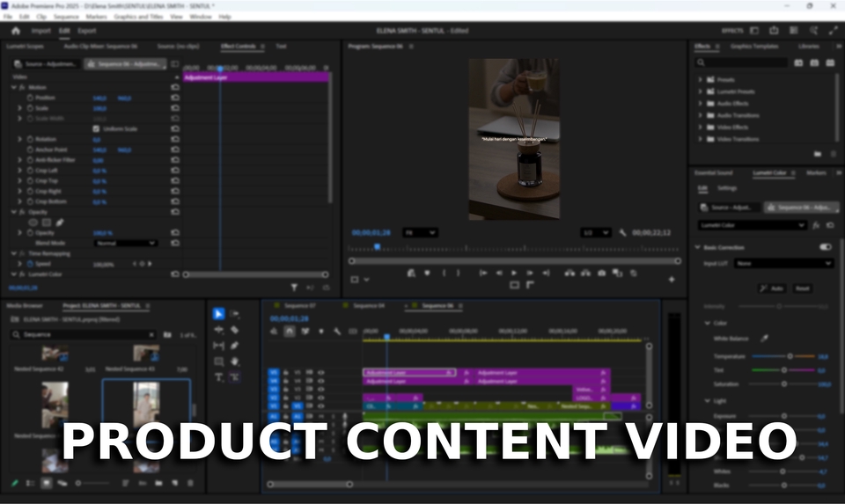Select the Selection tool arrow
Image resolution: width=845 pixels, height=504 pixels.
pos(219,313)
